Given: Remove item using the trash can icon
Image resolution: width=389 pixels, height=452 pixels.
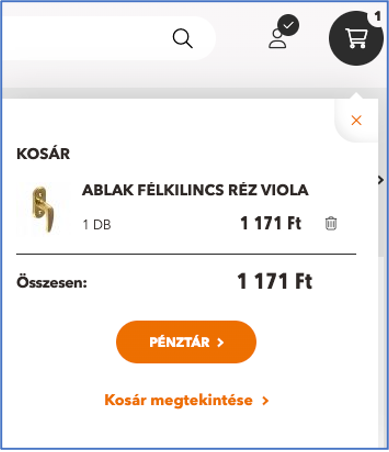Looking at the screenshot, I should pyautogui.click(x=331, y=223).
